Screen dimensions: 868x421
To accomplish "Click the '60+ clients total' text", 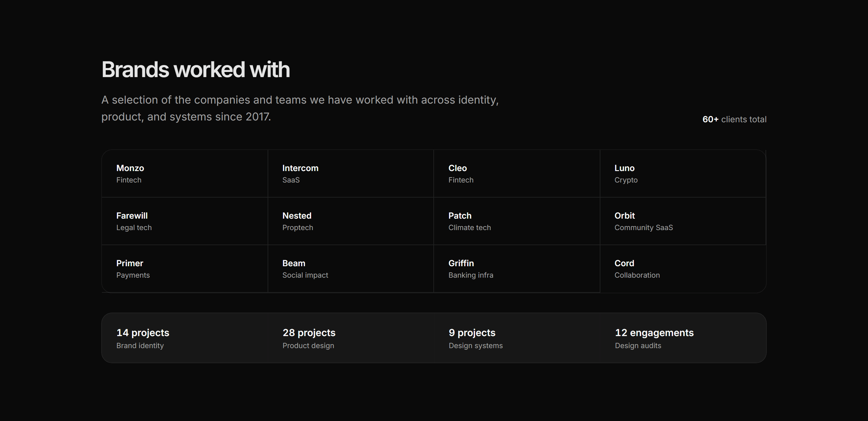I will (x=734, y=119).
